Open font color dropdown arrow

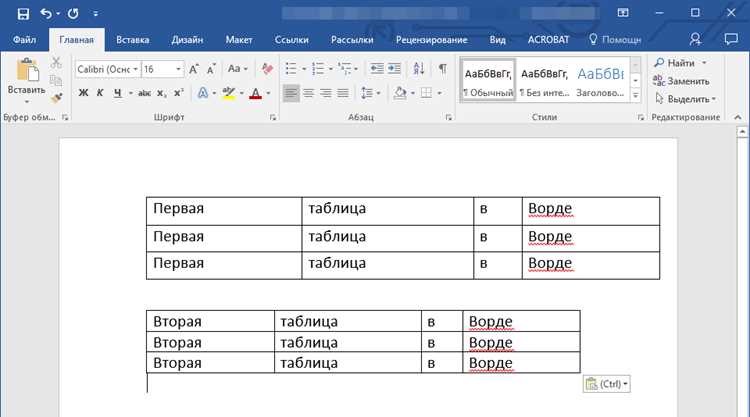click(x=268, y=93)
